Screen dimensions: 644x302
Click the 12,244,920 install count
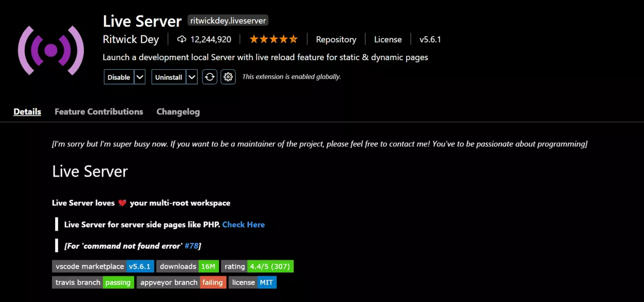pyautogui.click(x=211, y=39)
